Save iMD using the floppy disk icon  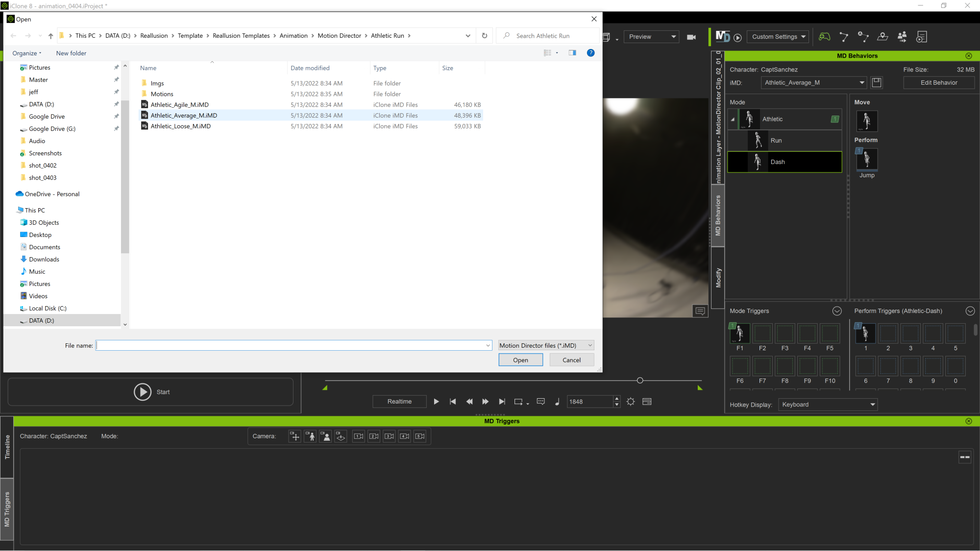(x=877, y=83)
